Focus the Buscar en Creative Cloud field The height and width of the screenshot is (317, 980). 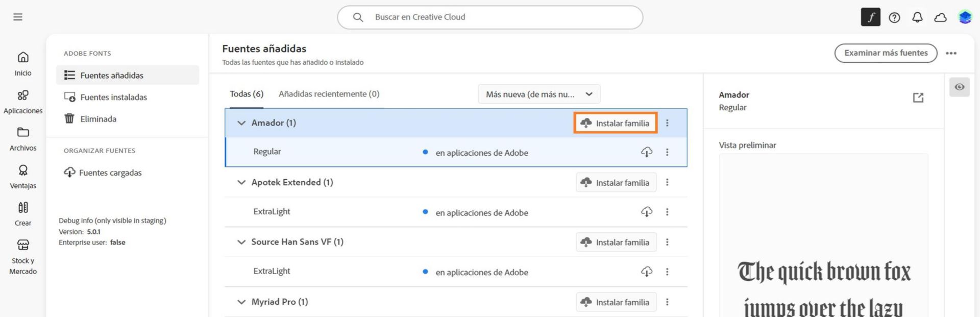point(490,17)
